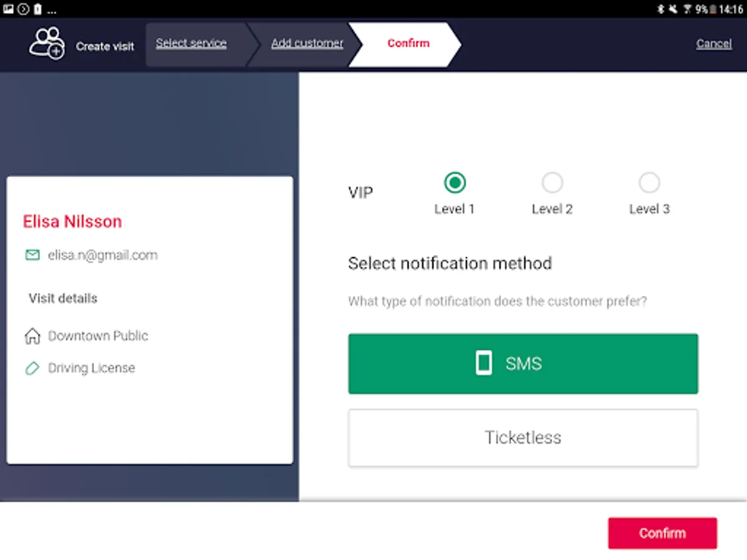This screenshot has width=747, height=560.
Task: Choose SMS notification method
Action: point(523,363)
